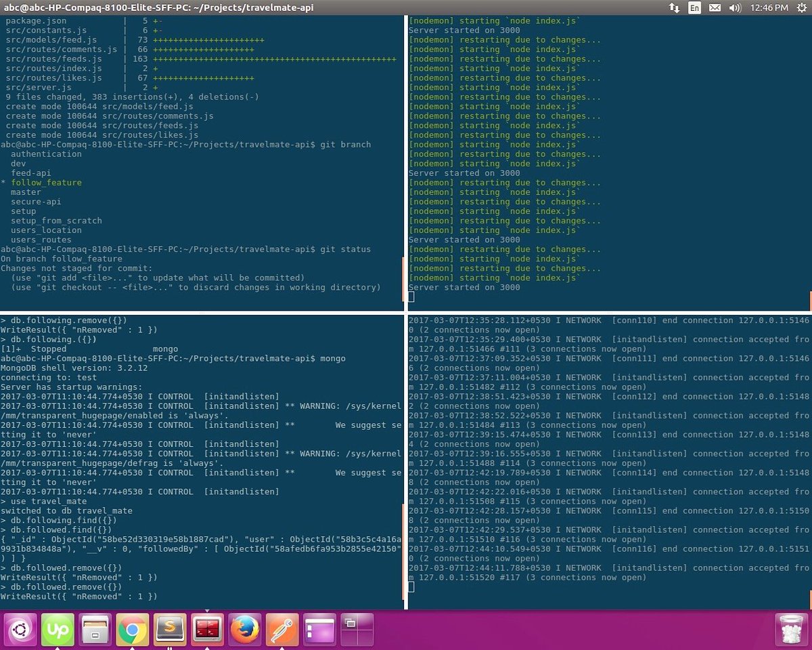This screenshot has width=812, height=650.
Task: Click the '9 files changed, 383 insertions' line
Action: (x=132, y=97)
